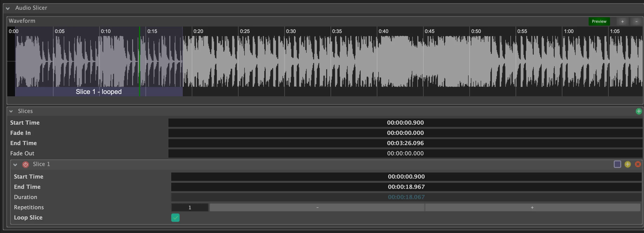Click the 'Slices' section title
Viewport: 644px width, 233px height.
(x=25, y=111)
